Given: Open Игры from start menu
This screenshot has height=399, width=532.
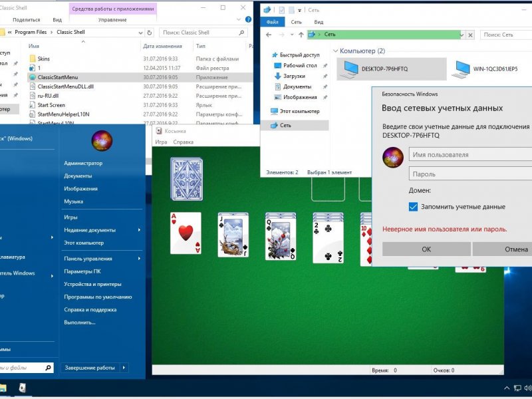Looking at the screenshot, I should (x=70, y=217).
